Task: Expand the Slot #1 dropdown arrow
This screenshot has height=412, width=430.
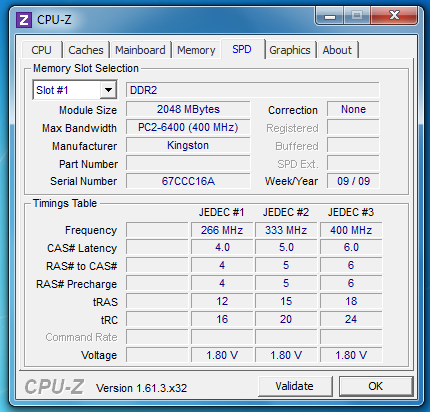Action: coord(108,90)
